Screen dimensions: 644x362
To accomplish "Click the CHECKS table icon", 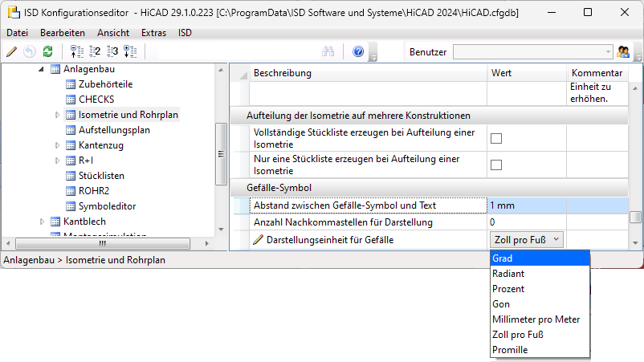I will (71, 100).
